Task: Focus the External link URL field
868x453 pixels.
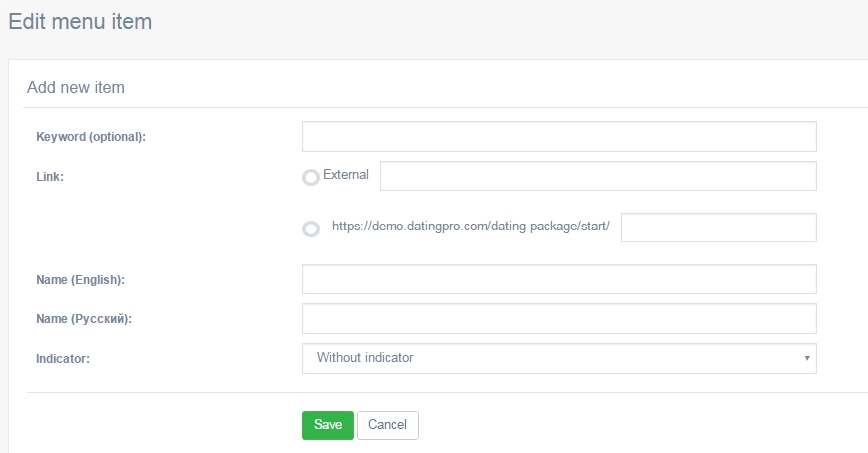Action: (599, 176)
